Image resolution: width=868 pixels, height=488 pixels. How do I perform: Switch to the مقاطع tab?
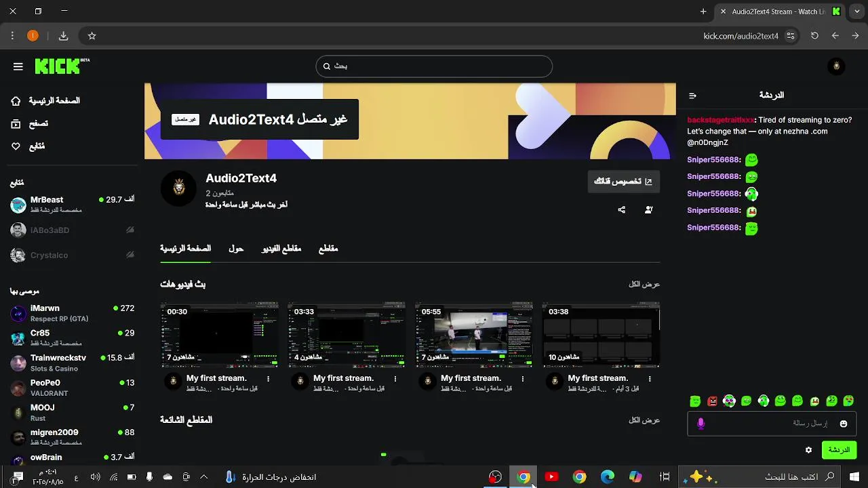(328, 249)
